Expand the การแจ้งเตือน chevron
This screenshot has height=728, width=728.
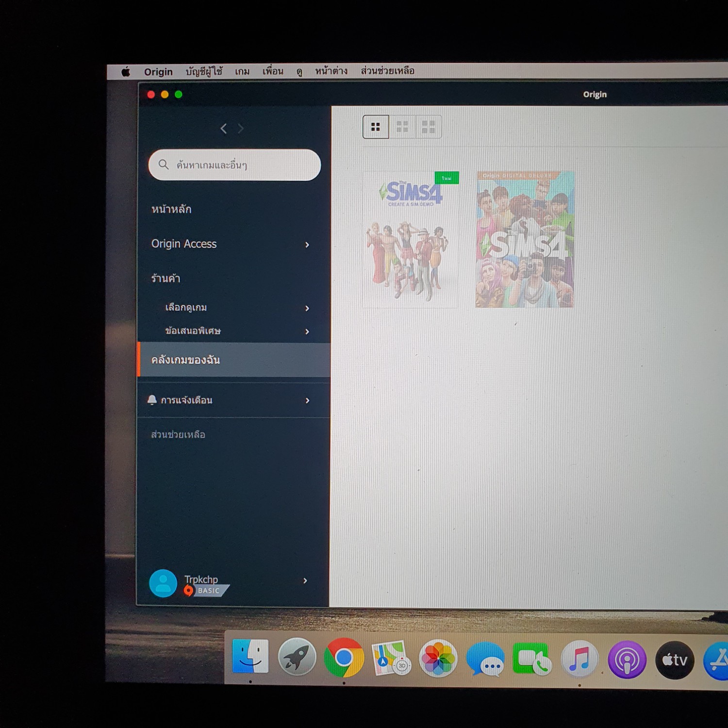point(308,400)
